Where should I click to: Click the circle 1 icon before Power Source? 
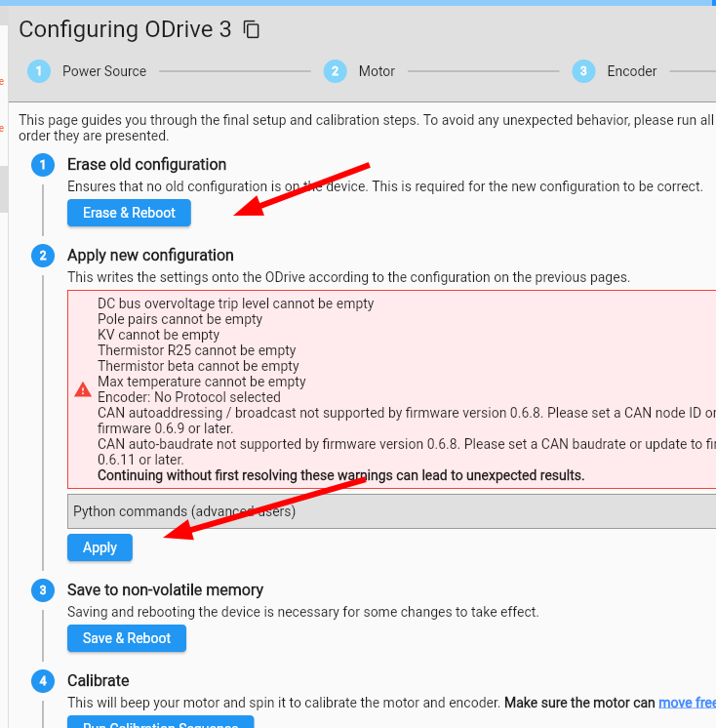pos(39,71)
